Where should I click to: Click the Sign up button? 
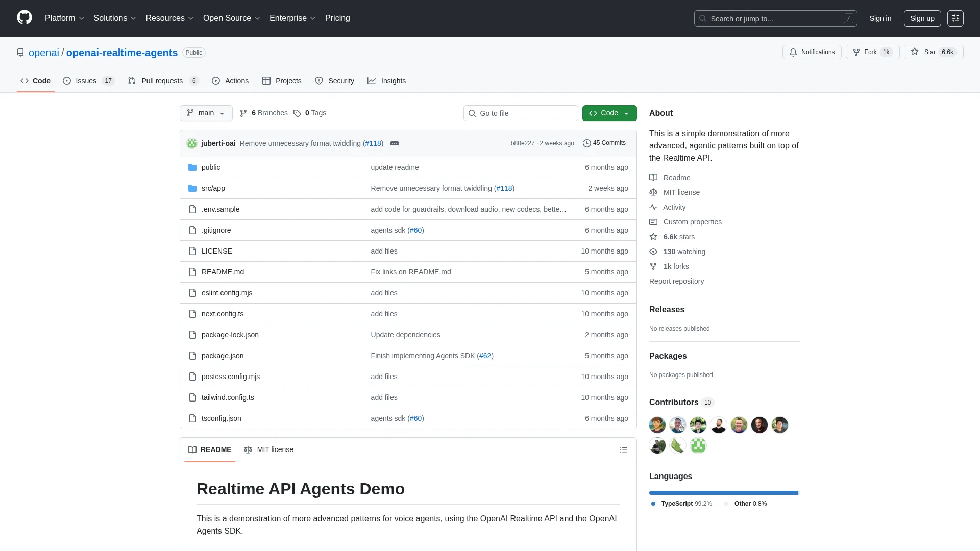click(x=922, y=18)
